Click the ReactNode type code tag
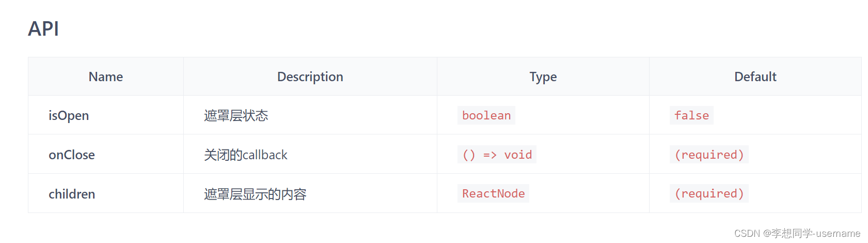This screenshot has width=868, height=243. (x=493, y=193)
